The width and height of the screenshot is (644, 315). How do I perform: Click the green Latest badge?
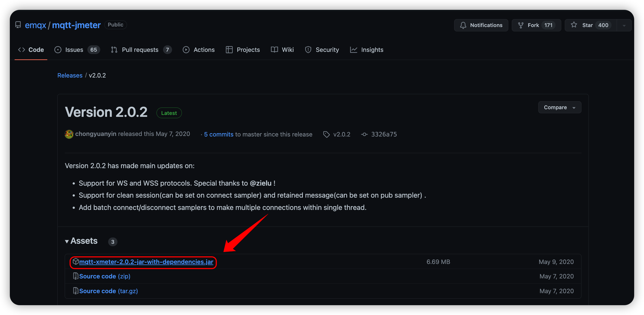(169, 113)
